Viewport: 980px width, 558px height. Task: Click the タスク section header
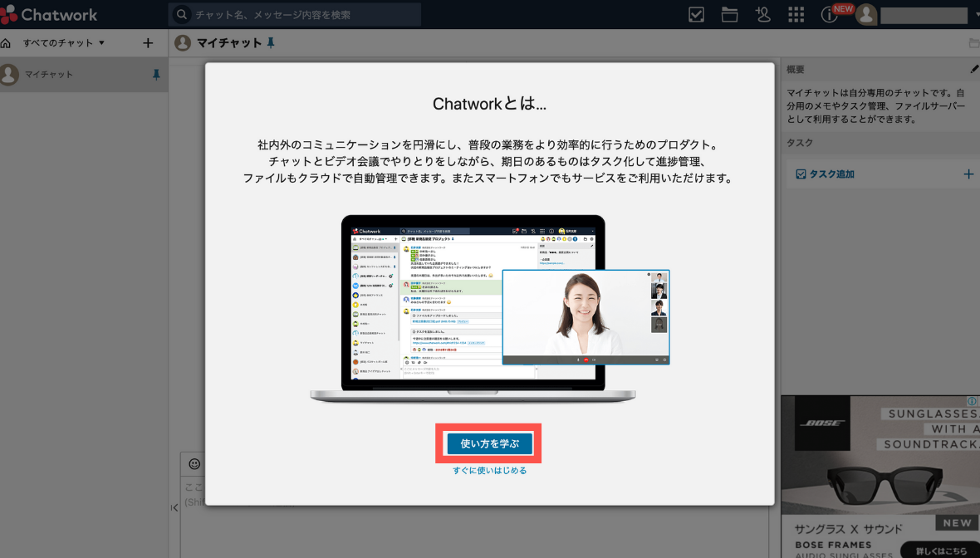[880, 143]
